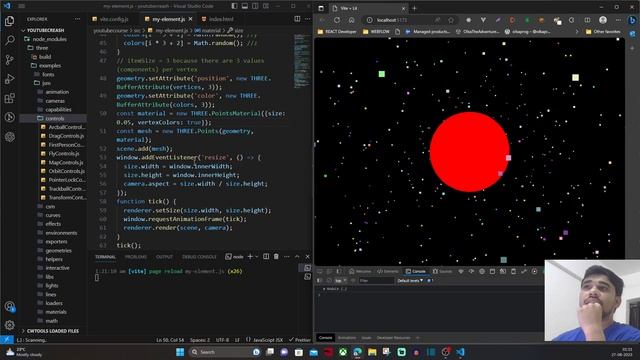Select the PROBLEMS panel tab
The height and width of the screenshot is (360, 640).
[136, 257]
